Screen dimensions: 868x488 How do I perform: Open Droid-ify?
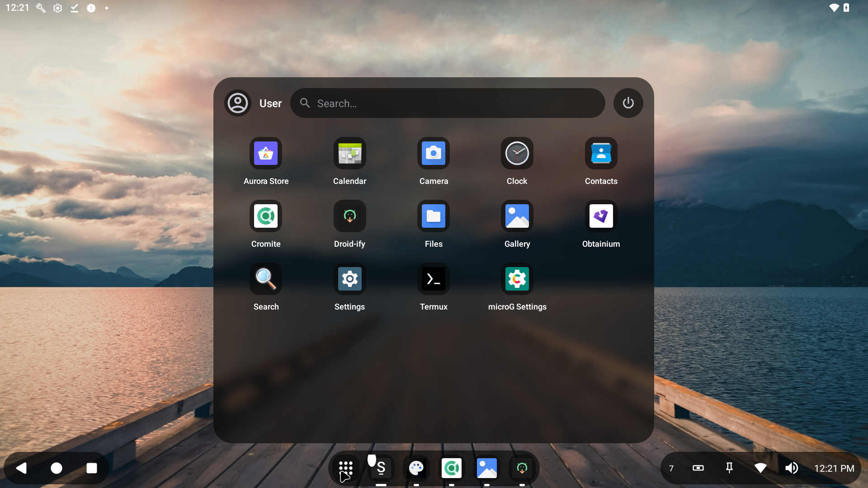(x=349, y=216)
